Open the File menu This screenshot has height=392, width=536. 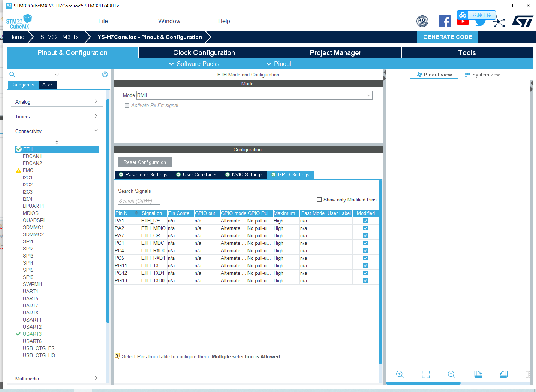click(103, 21)
